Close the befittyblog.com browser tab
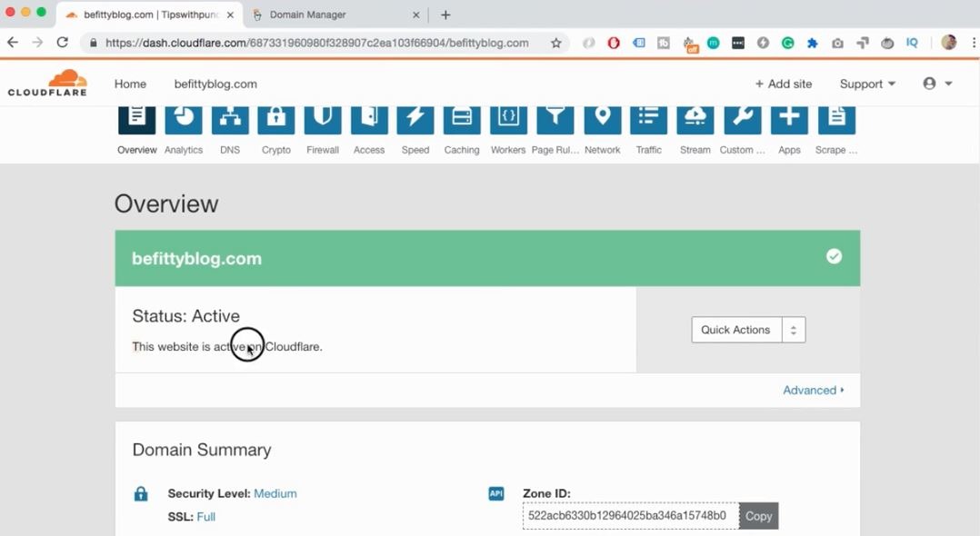 (230, 15)
